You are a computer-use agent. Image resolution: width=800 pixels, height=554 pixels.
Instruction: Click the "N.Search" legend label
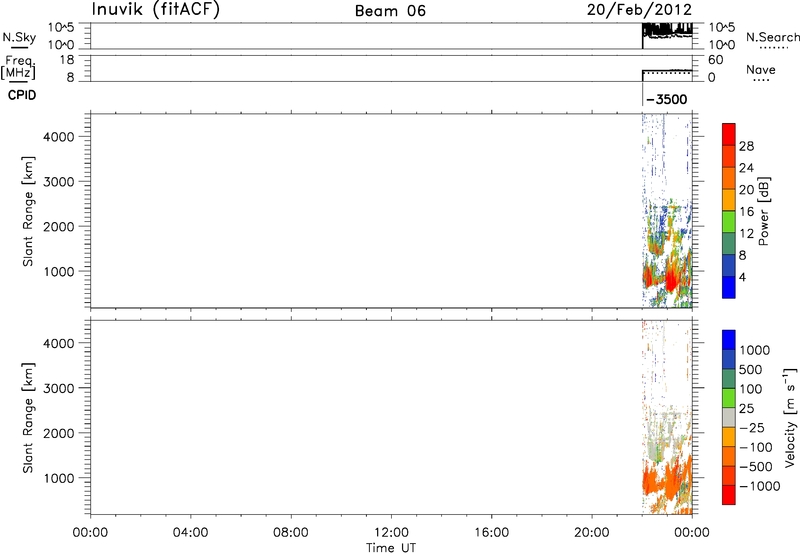(772, 37)
